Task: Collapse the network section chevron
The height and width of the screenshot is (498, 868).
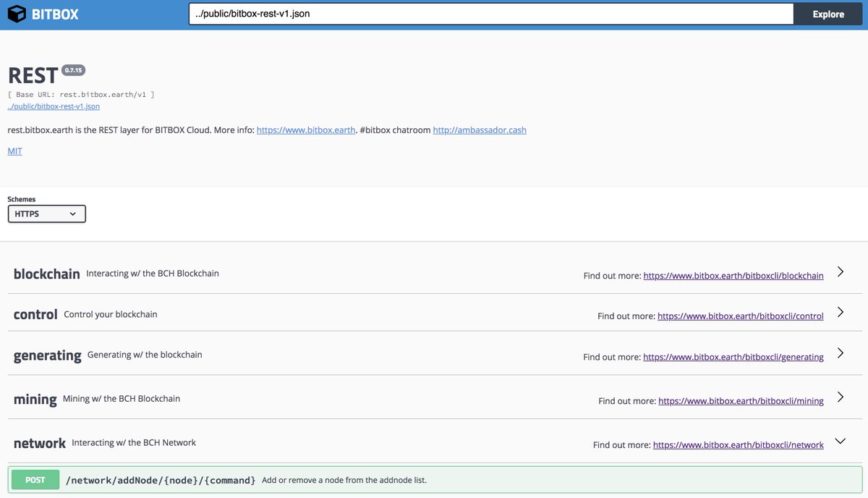Action: [x=841, y=441]
